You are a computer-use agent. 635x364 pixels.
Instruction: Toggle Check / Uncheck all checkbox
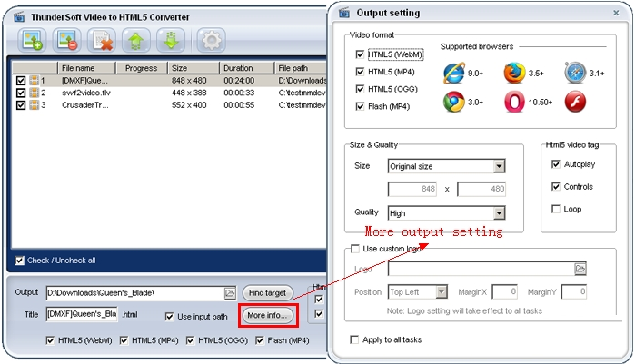pyautogui.click(x=19, y=261)
